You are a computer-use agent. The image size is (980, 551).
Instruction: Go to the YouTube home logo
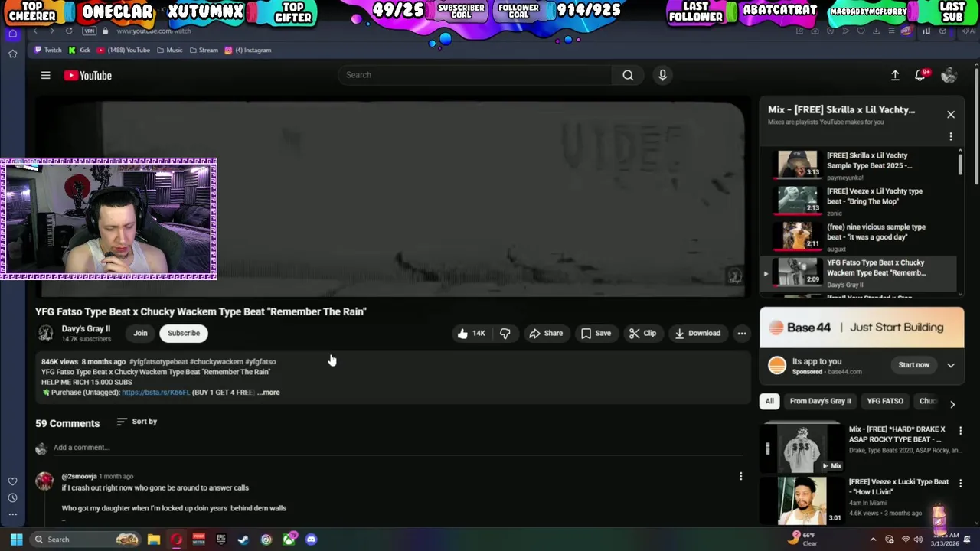tap(87, 75)
